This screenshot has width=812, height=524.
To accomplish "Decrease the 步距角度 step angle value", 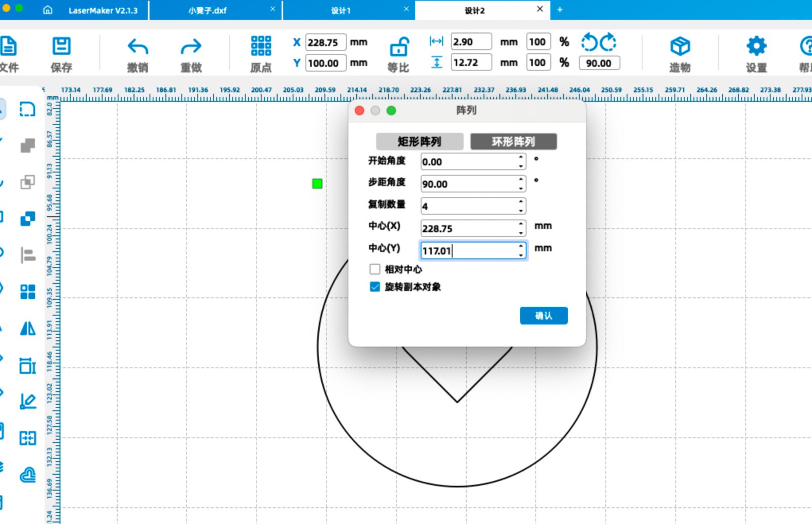I will click(x=521, y=188).
